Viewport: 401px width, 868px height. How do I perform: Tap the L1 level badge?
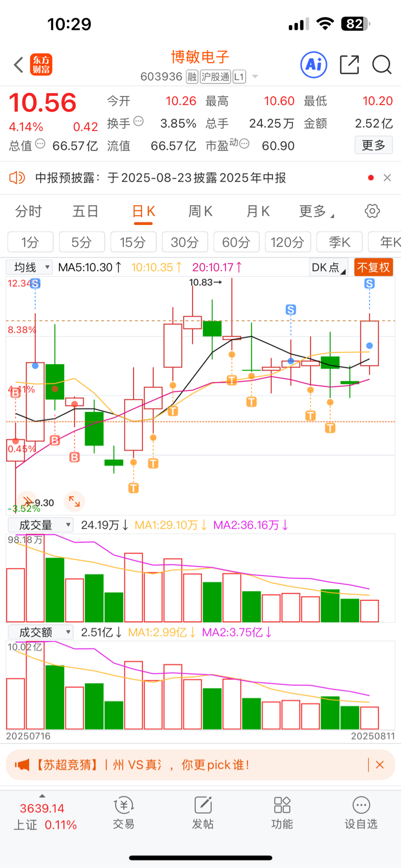tap(239, 77)
